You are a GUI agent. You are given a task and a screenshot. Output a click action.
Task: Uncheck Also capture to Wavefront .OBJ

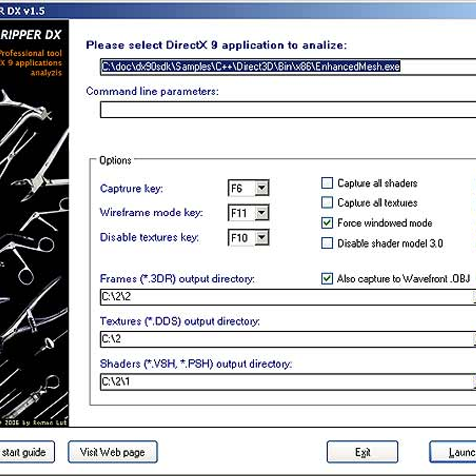point(327,278)
